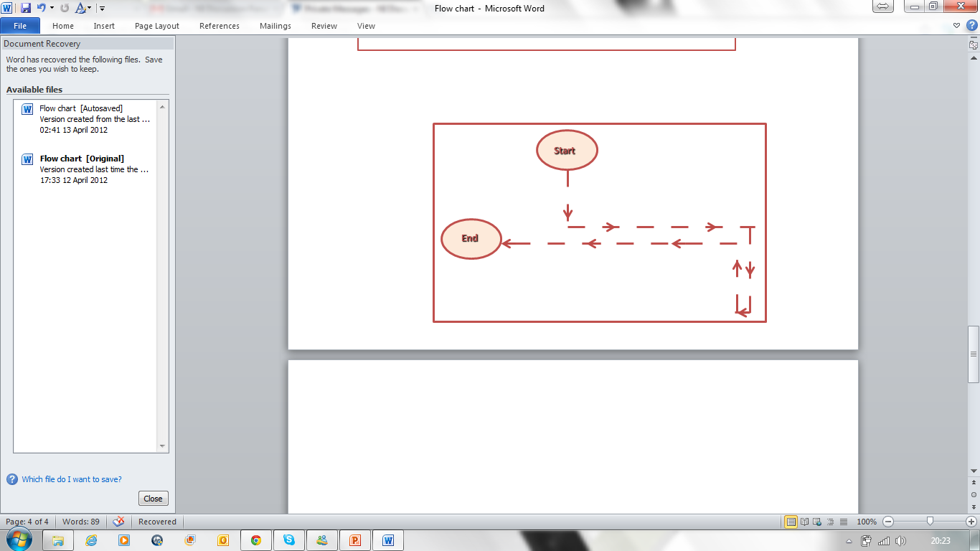Switch to Chrome in the taskbar

[x=255, y=540]
